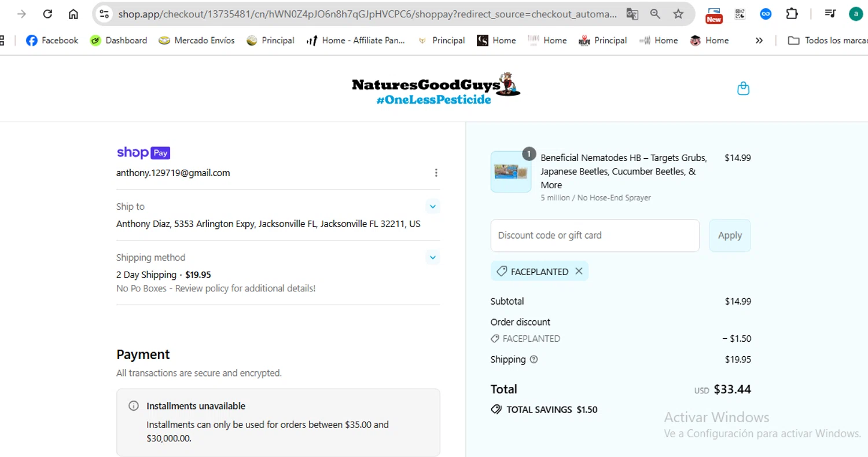Click the zoom magnifier icon in address bar

[655, 14]
